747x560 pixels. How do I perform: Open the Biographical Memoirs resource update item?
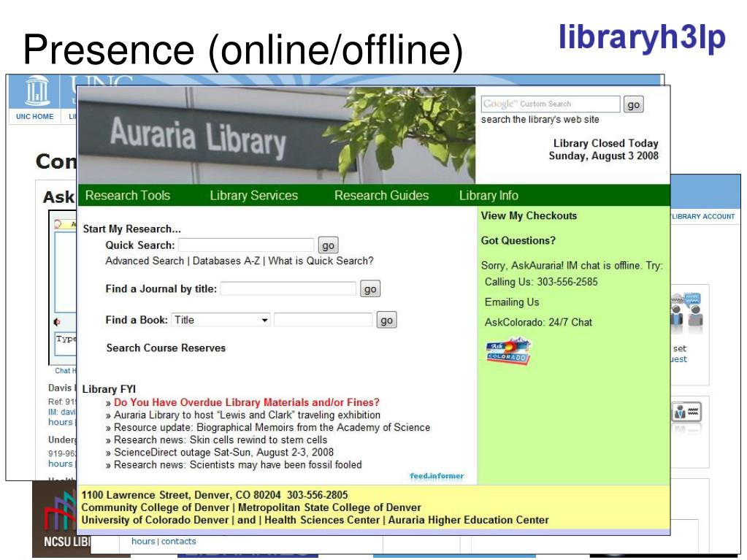point(272,428)
